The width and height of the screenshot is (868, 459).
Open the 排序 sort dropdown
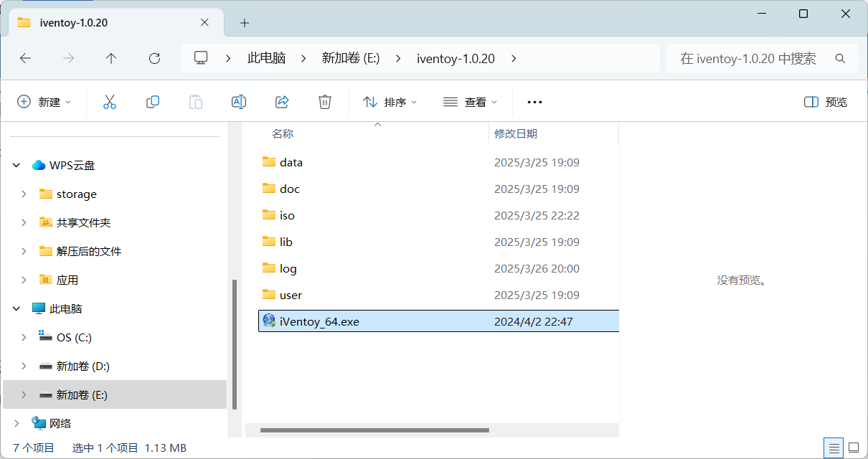pos(390,102)
